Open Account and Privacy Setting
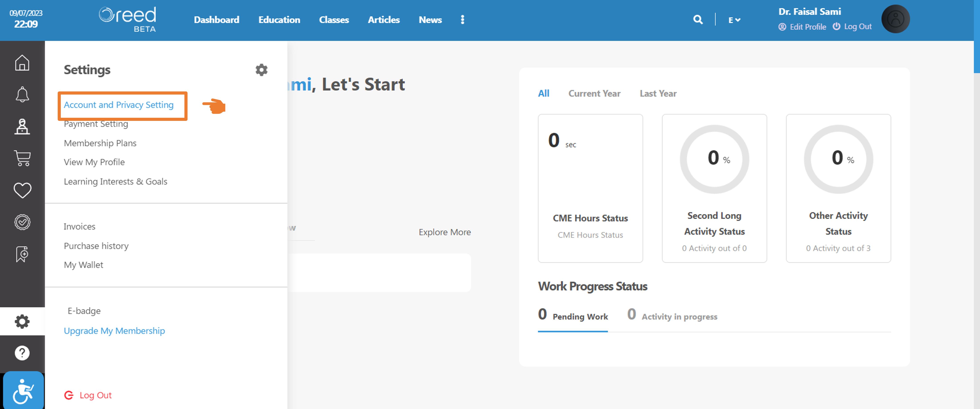 [119, 105]
